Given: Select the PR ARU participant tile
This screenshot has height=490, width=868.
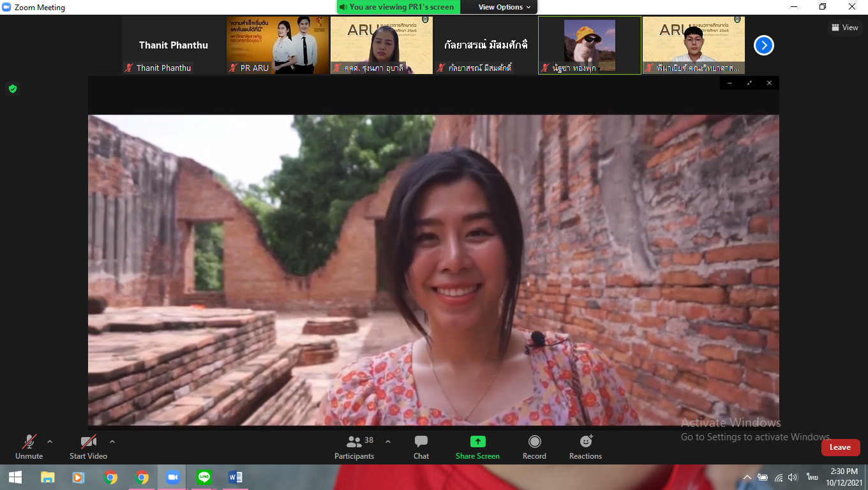Looking at the screenshot, I should (x=278, y=45).
